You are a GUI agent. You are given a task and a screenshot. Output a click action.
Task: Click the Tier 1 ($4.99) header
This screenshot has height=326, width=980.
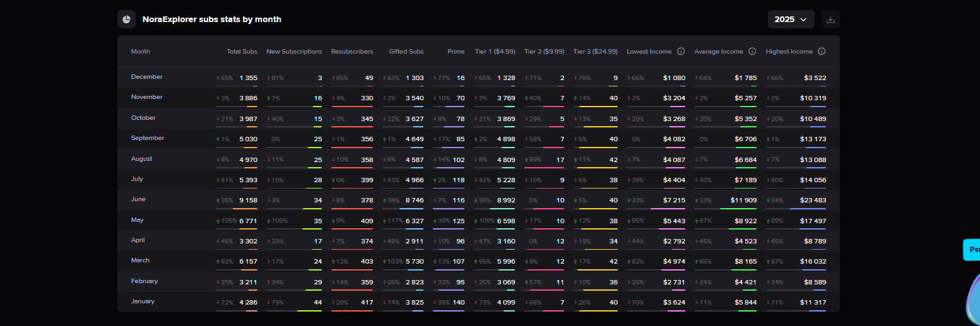coord(495,52)
